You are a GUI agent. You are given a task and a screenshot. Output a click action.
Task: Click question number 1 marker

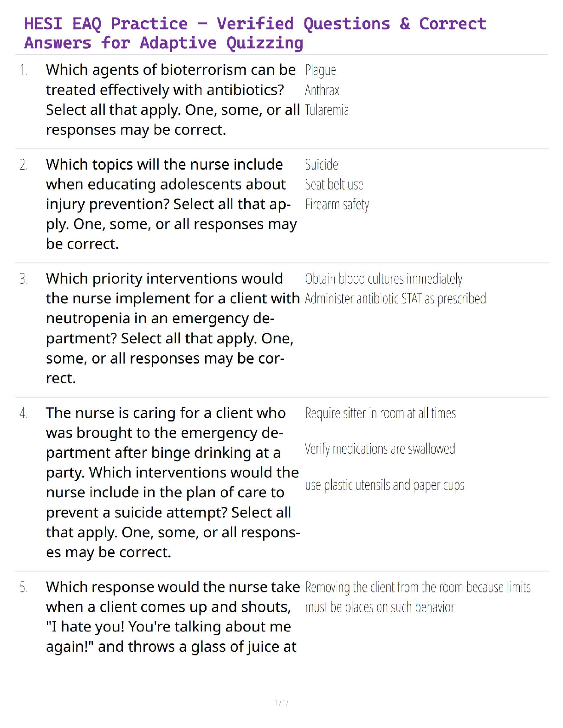coord(23,70)
